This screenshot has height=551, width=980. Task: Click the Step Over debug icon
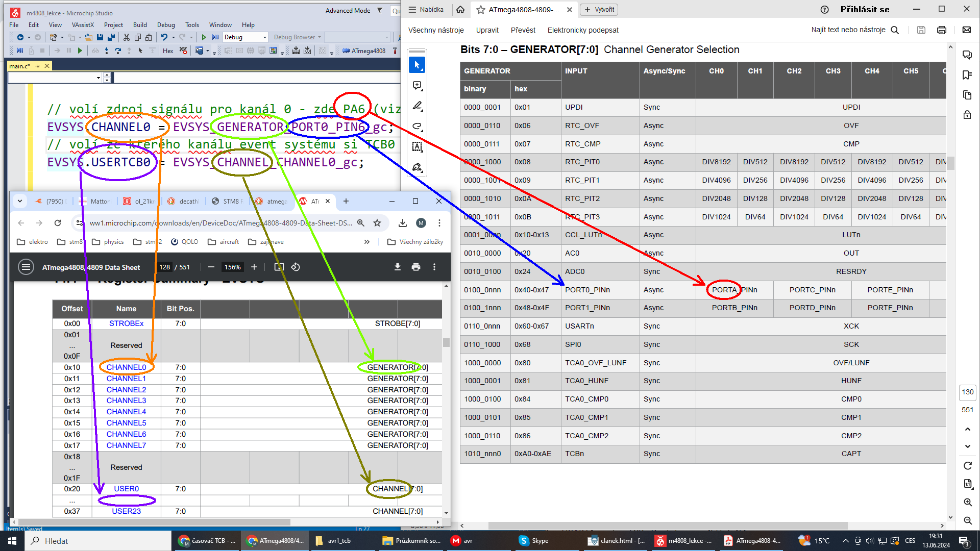click(x=118, y=51)
